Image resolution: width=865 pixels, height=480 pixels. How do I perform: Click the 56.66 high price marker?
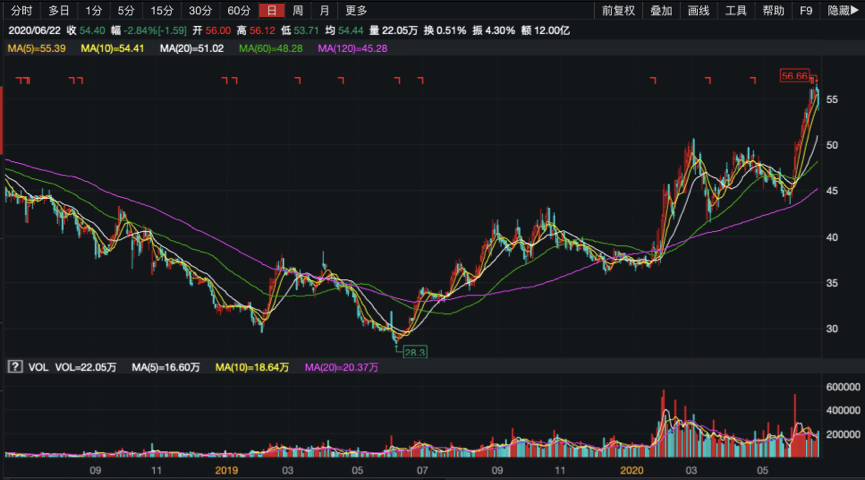coord(795,75)
